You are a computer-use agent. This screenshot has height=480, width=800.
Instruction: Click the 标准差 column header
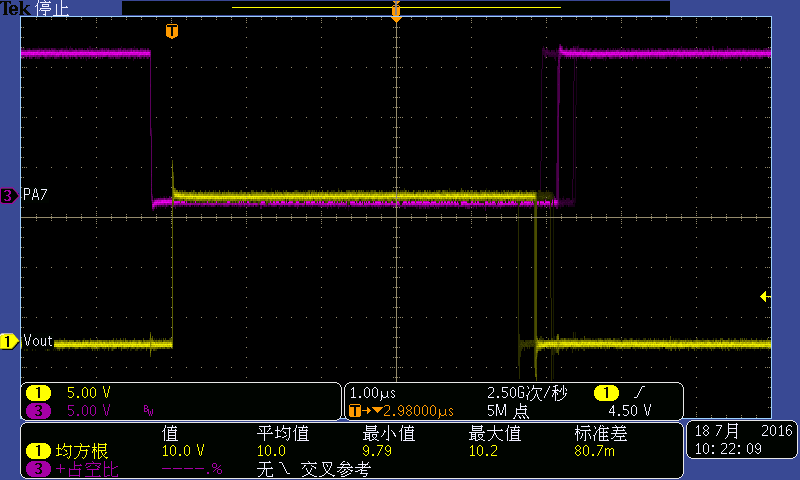(x=601, y=434)
